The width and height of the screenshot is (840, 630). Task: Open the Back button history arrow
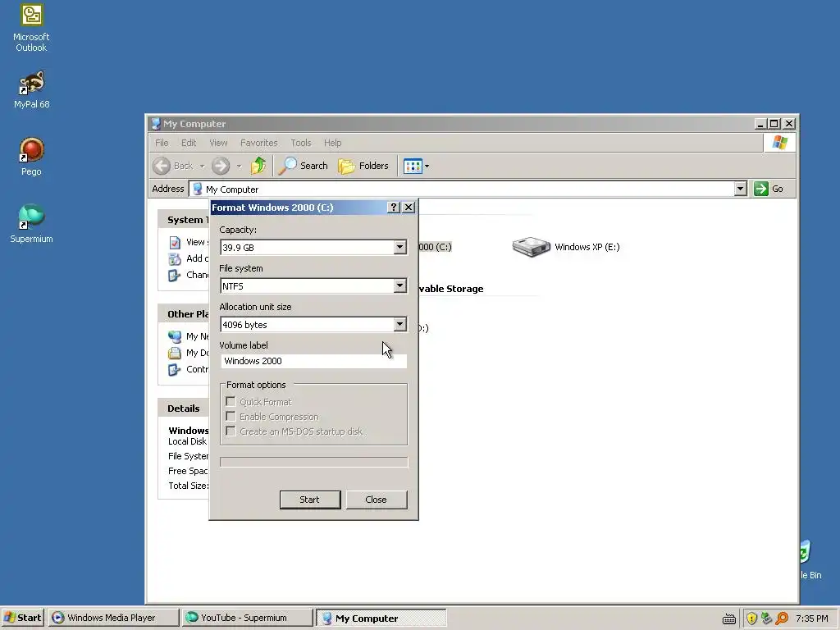202,166
